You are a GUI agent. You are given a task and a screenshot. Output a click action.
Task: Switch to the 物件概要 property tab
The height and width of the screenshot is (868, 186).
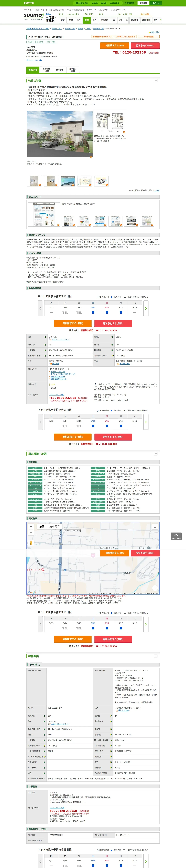coord(59,70)
